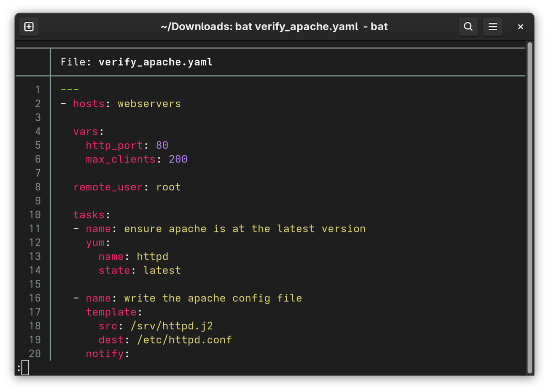Open a new terminal tab
549x392 pixels.
point(29,27)
